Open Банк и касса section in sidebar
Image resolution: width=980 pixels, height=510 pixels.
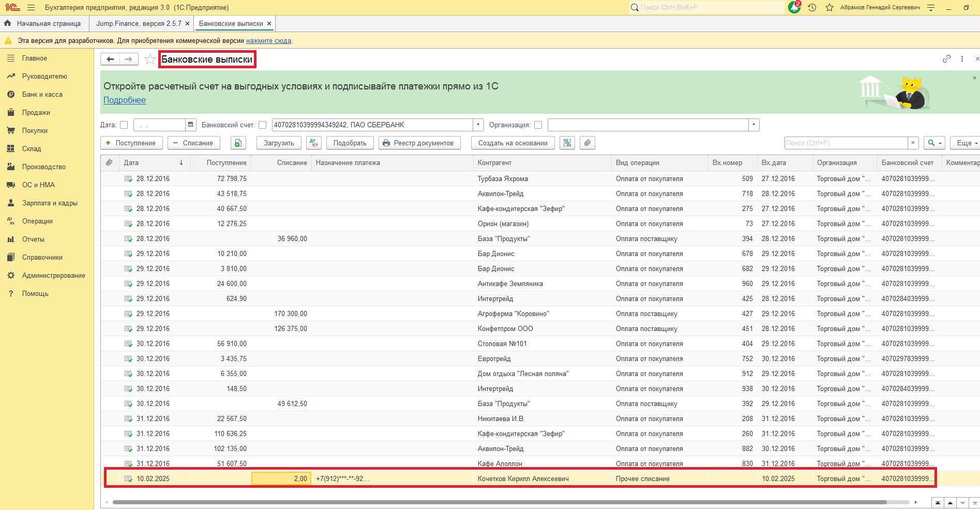(42, 95)
